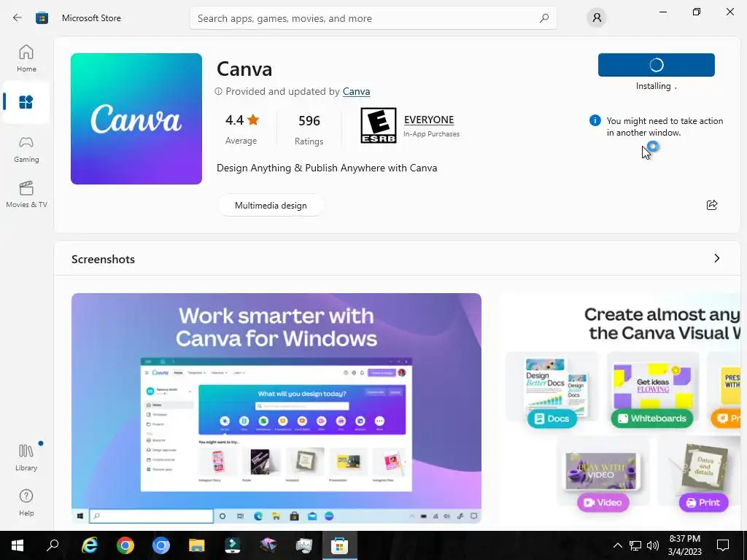Open the Library

coord(26,457)
